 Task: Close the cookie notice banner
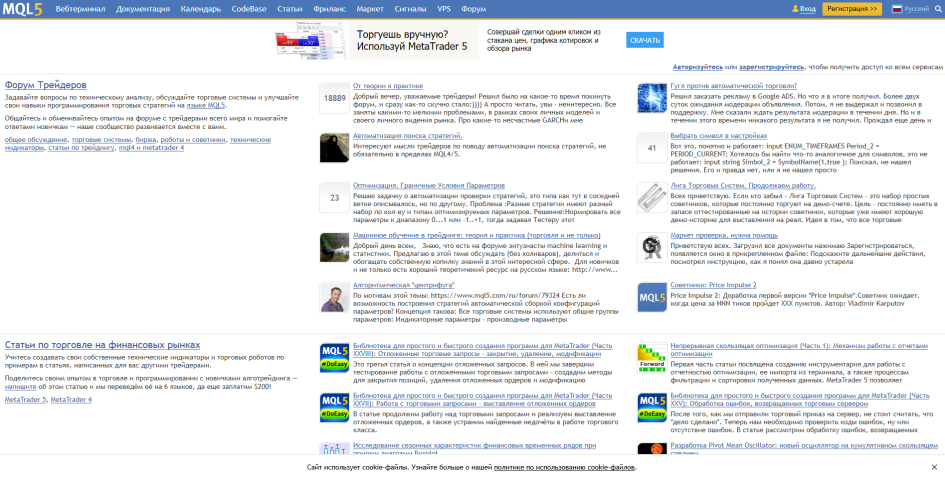pyautogui.click(x=934, y=467)
